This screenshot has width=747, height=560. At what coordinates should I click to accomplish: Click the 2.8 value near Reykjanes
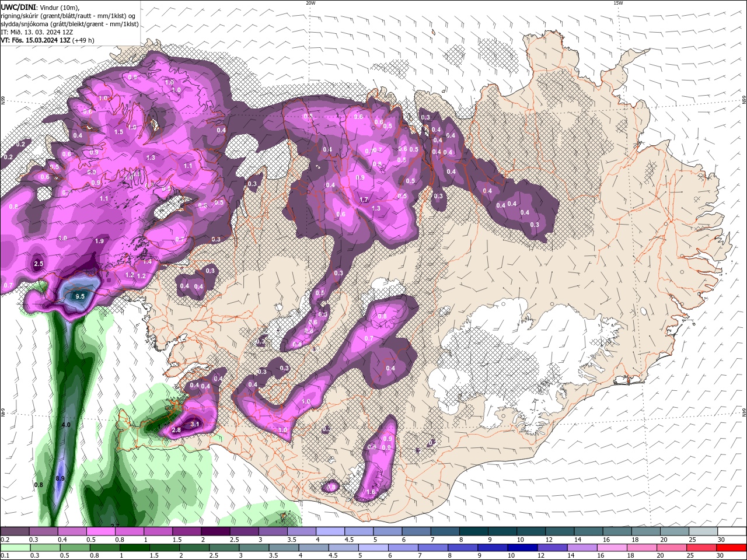(176, 430)
